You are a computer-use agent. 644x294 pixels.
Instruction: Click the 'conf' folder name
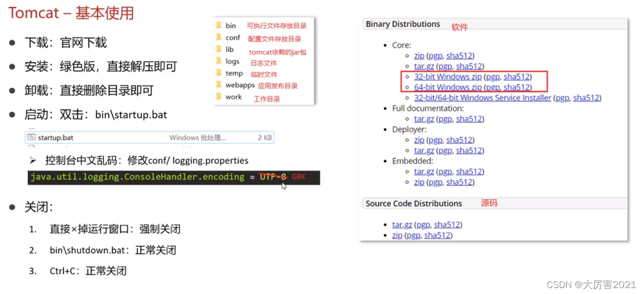[x=232, y=37]
